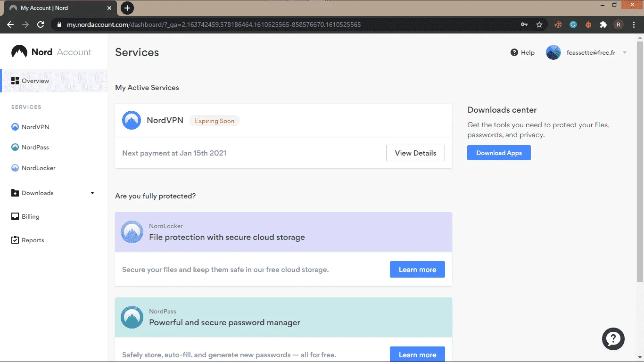Screen dimensions: 644x362
Task: Click the browser forward arrow
Action: [25, 25]
